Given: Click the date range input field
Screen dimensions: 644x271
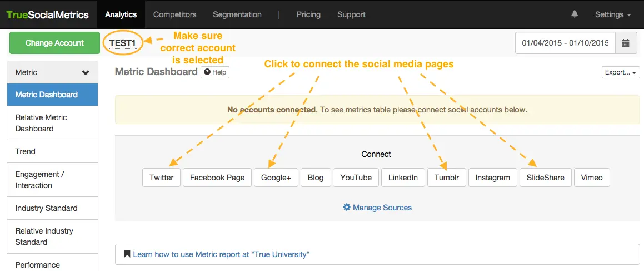Looking at the screenshot, I should [x=565, y=43].
